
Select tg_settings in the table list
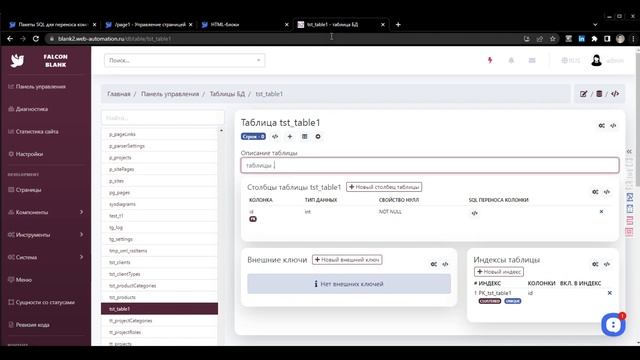coord(159,239)
